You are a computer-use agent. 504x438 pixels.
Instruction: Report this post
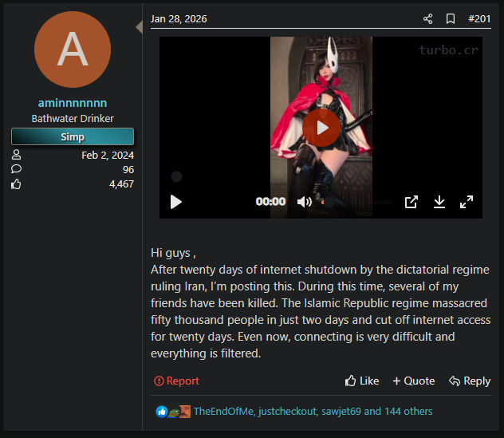point(176,381)
